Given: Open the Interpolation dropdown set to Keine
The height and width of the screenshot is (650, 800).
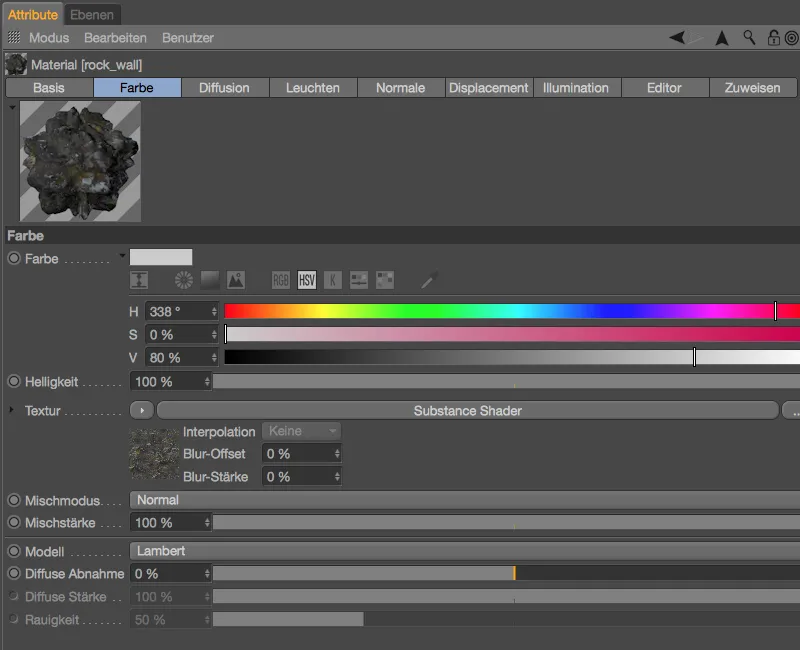Looking at the screenshot, I should pyautogui.click(x=301, y=431).
